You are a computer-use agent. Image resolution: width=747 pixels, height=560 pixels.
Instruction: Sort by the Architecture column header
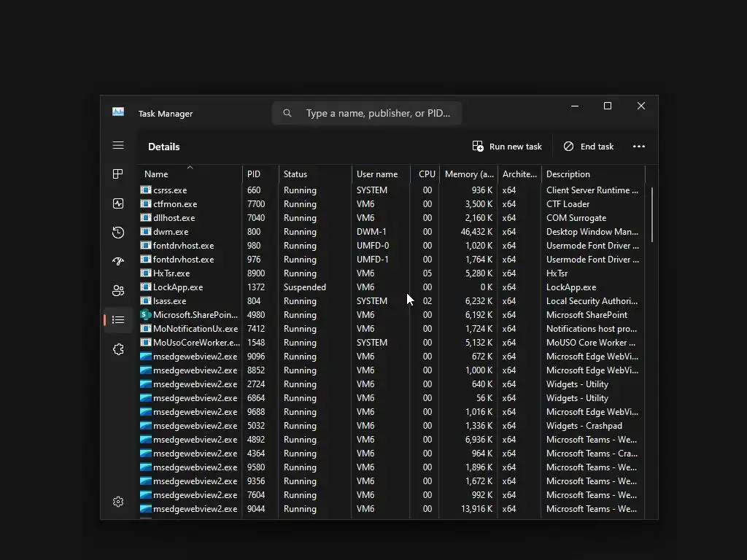pos(519,174)
